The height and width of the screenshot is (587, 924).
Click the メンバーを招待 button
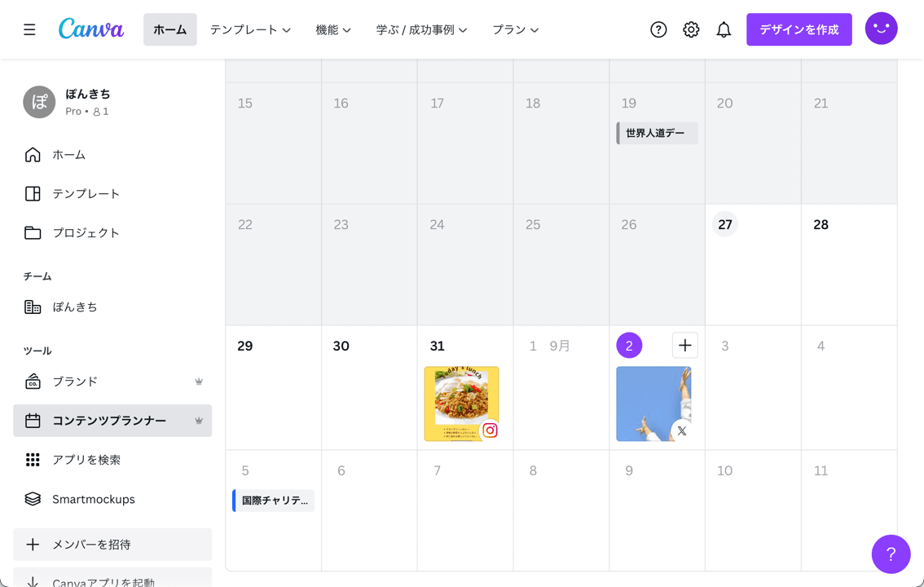(x=112, y=545)
